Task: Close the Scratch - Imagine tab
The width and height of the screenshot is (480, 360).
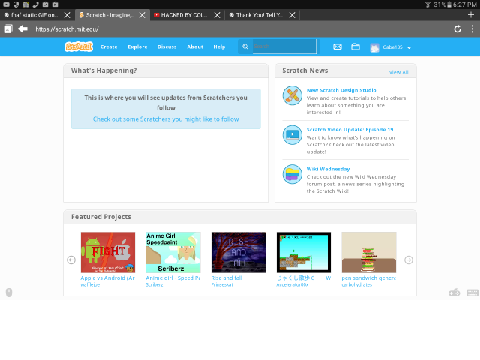Action: (x=142, y=15)
